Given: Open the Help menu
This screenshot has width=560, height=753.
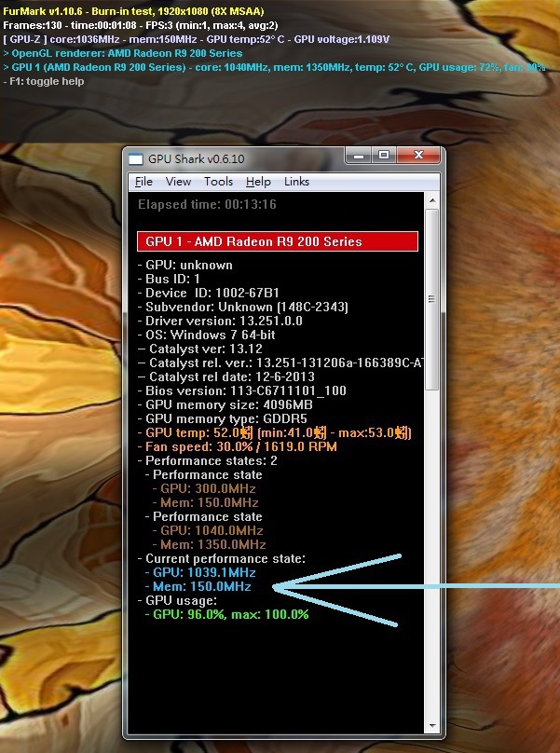Looking at the screenshot, I should click(258, 182).
